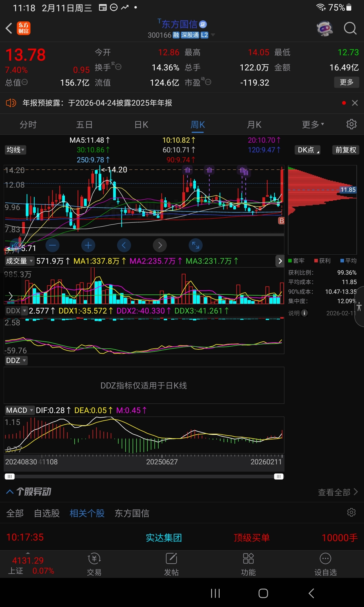Open the 均线 indicator dropdown

point(15,150)
